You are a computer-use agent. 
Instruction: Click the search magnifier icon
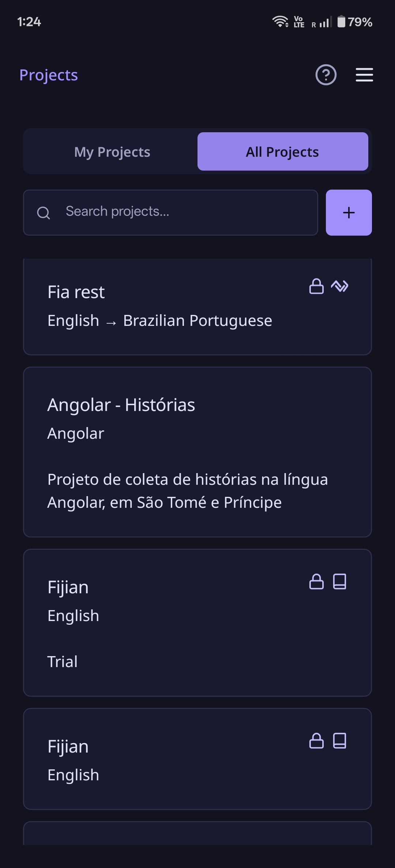tap(44, 213)
